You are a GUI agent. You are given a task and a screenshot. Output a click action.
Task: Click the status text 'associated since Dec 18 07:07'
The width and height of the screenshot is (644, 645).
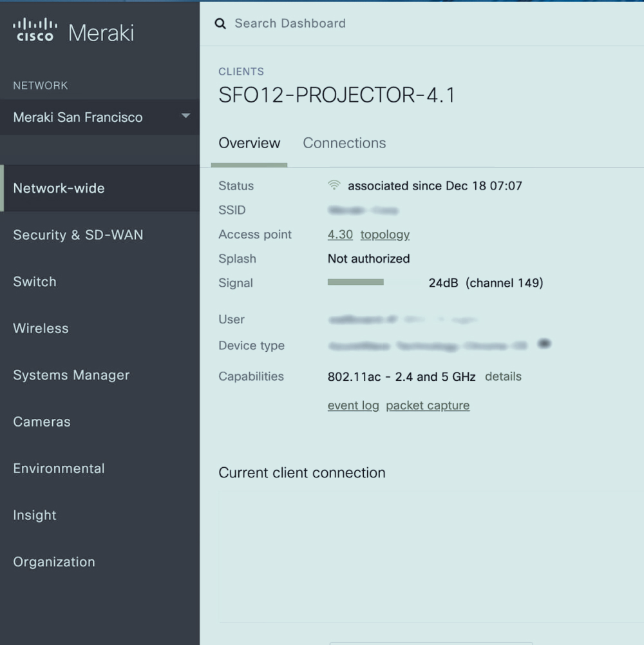435,186
